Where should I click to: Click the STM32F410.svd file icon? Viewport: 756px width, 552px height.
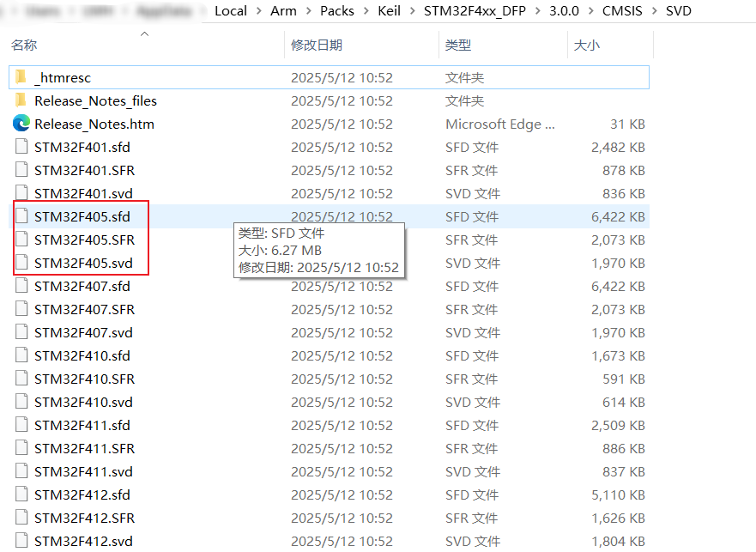pos(21,402)
